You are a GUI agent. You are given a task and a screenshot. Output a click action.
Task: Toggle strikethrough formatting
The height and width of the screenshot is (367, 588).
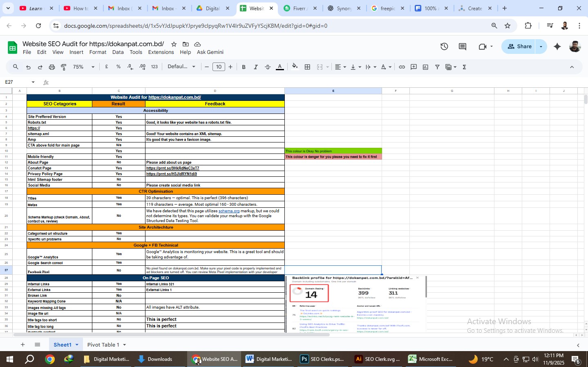click(267, 67)
